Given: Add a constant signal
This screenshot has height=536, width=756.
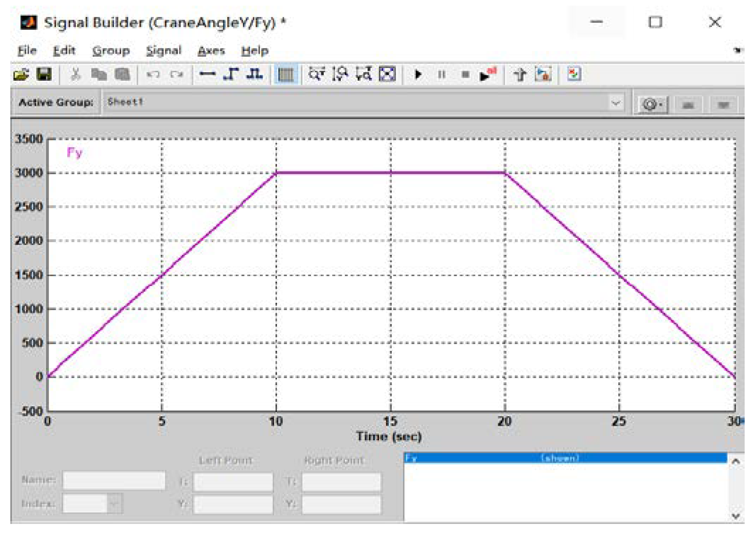Looking at the screenshot, I should [x=207, y=74].
